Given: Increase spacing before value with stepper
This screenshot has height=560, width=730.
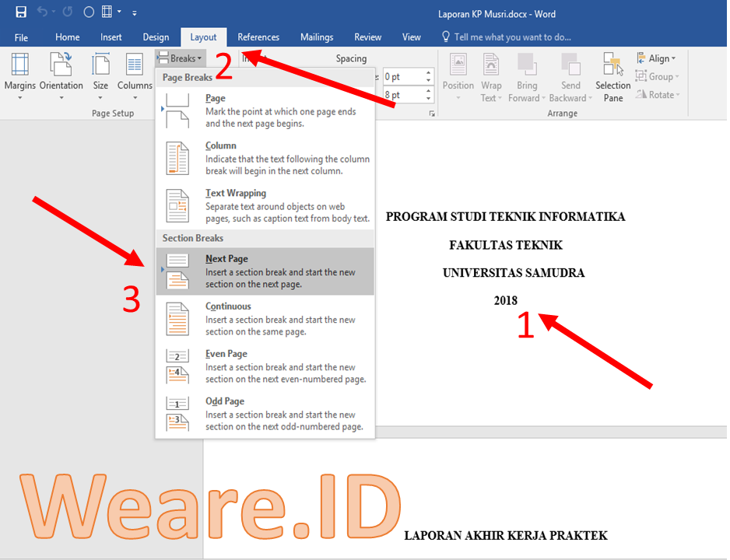Looking at the screenshot, I should [x=429, y=73].
